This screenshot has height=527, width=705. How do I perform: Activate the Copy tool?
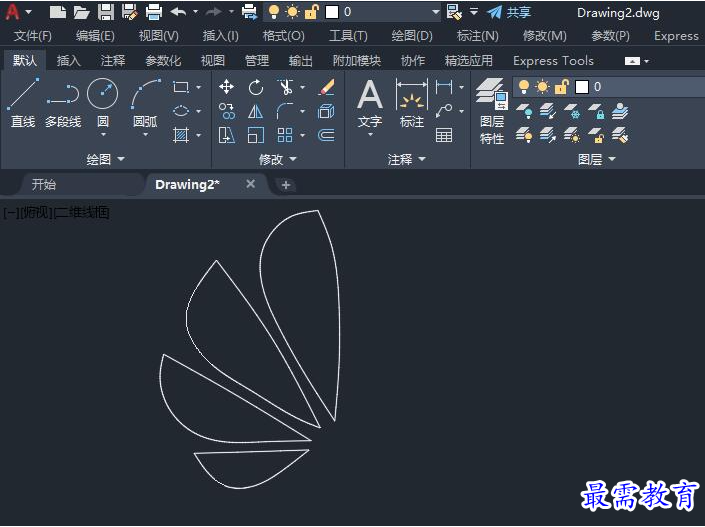226,111
